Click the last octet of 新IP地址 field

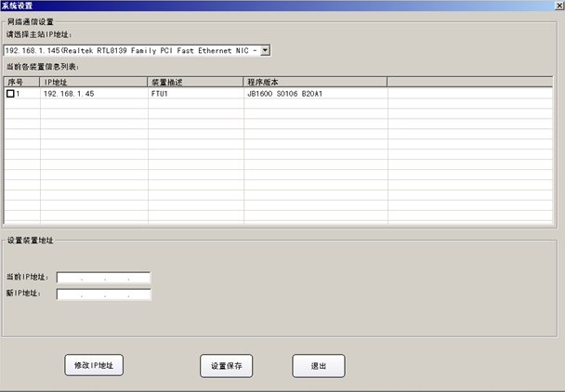coord(138,294)
